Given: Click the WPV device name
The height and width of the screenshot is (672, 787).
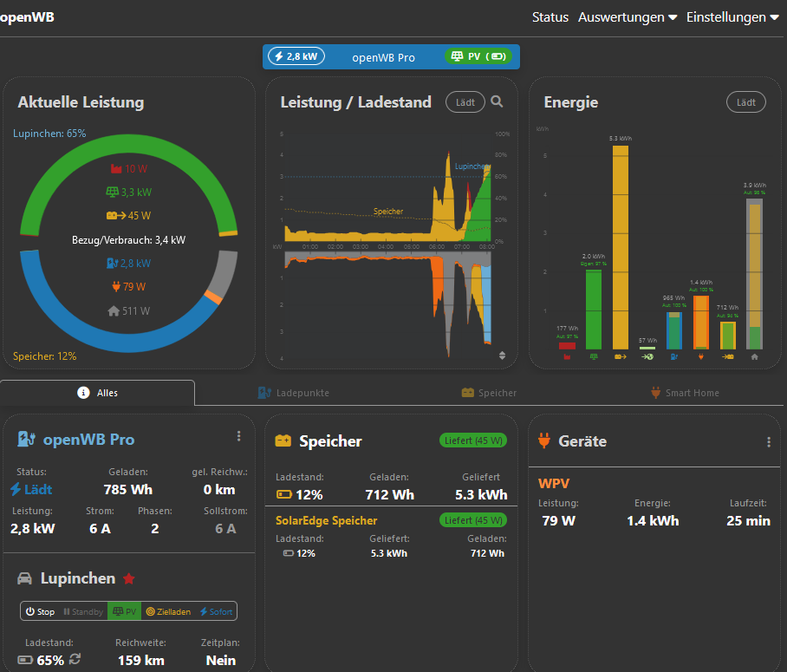Looking at the screenshot, I should tap(554, 484).
